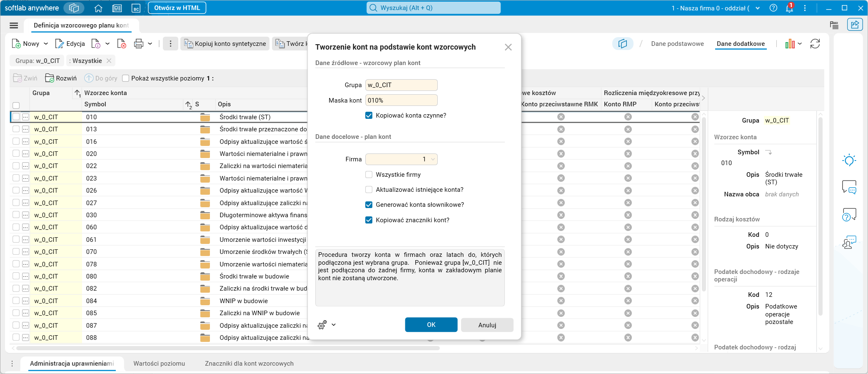Image resolution: width=868 pixels, height=374 pixels.
Task: Click the share window icon top right
Action: point(855,25)
